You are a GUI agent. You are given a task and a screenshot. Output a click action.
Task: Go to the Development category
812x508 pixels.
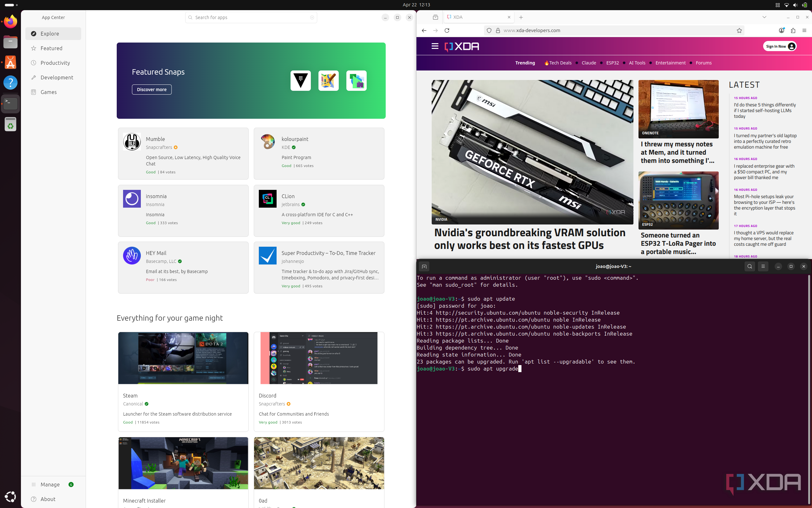(x=53, y=77)
